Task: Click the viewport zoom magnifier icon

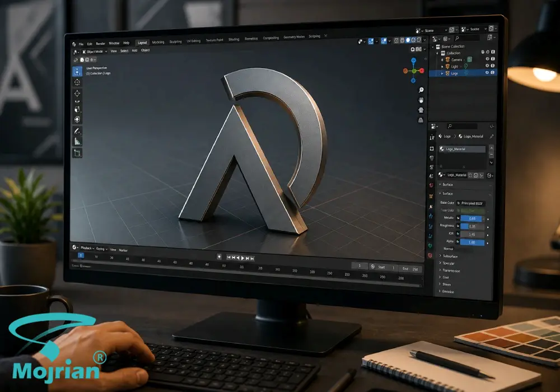Action: pos(421,90)
